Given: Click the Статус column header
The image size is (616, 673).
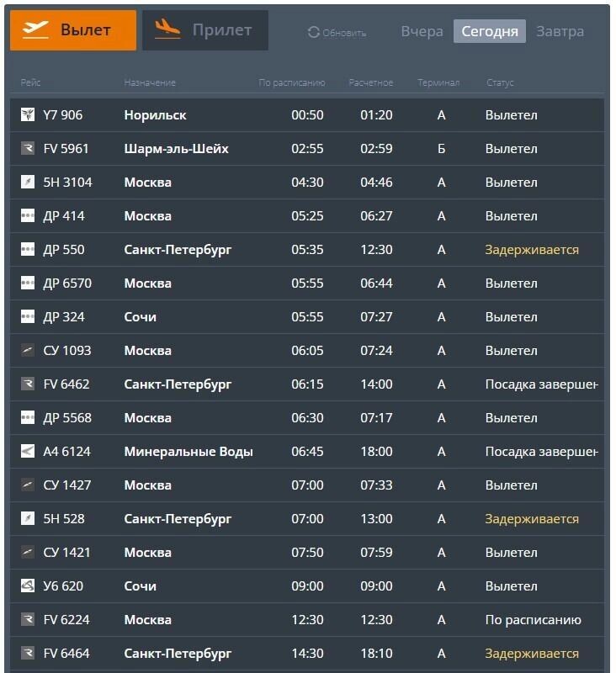Looking at the screenshot, I should point(500,82).
